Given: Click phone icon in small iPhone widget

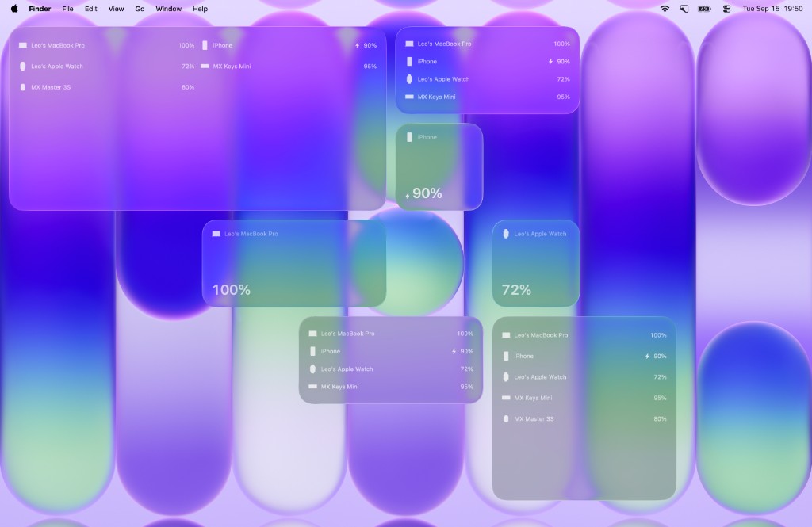Looking at the screenshot, I should tap(409, 137).
